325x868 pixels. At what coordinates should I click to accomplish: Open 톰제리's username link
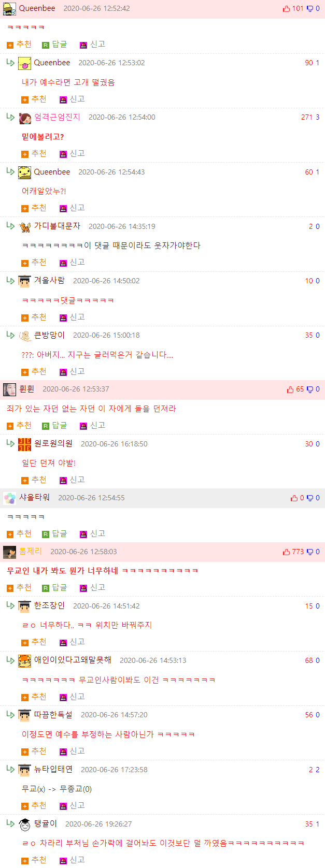click(31, 552)
